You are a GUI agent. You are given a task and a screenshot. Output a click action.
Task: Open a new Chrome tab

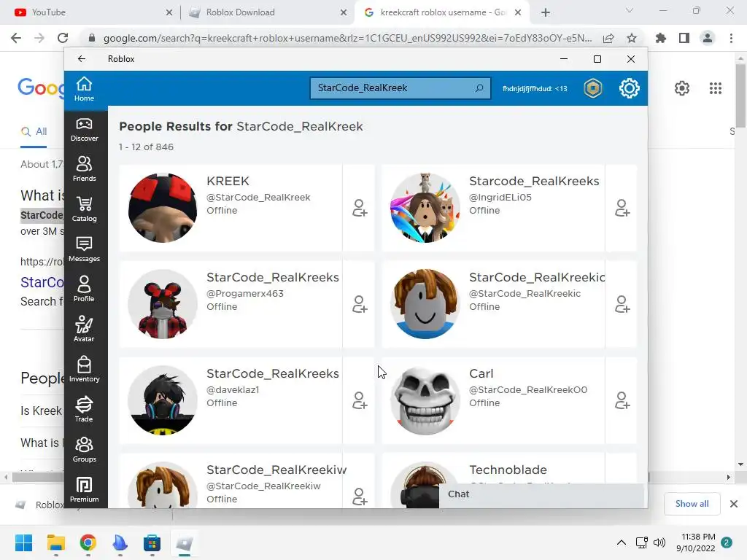[x=546, y=12]
